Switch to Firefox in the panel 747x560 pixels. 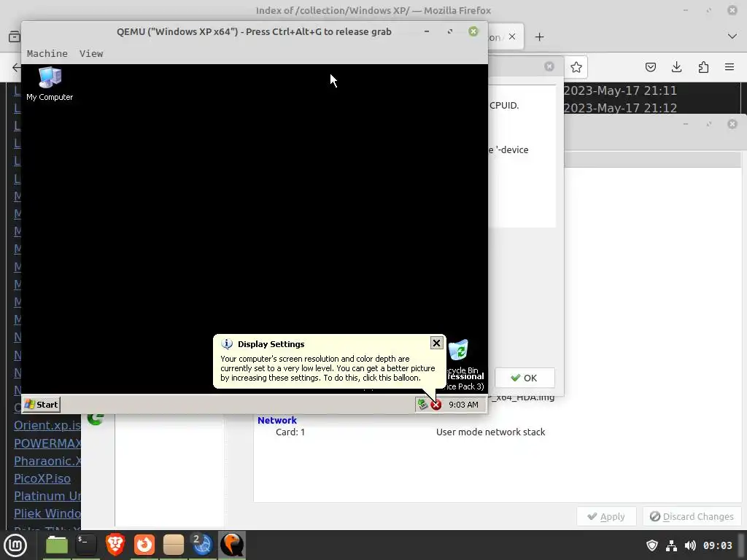point(144,545)
